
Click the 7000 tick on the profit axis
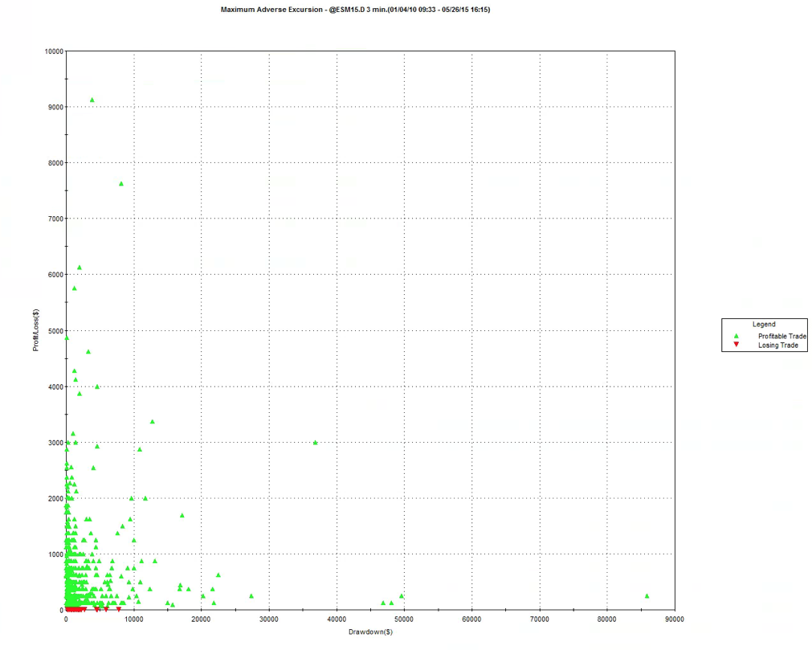click(55, 219)
